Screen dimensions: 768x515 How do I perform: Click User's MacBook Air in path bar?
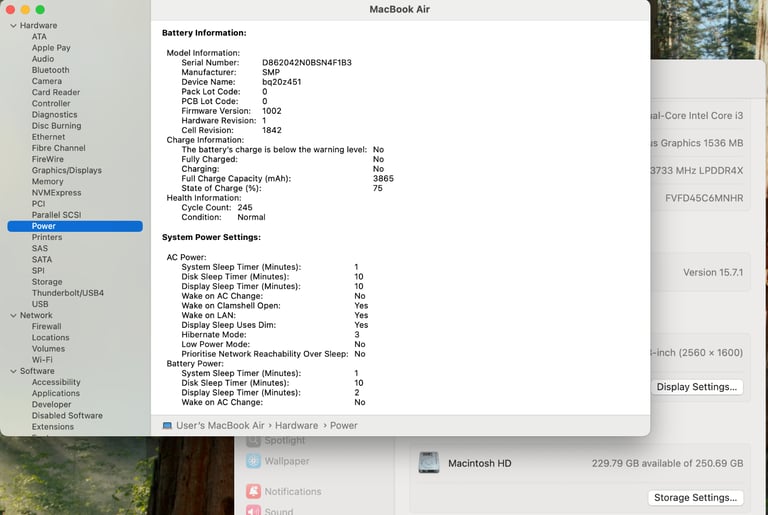[220, 426]
